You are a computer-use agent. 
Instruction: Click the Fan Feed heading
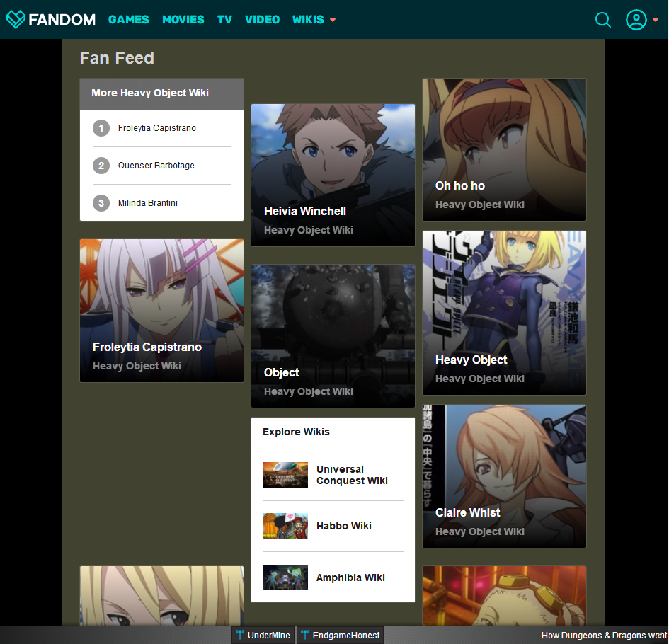[x=117, y=58]
